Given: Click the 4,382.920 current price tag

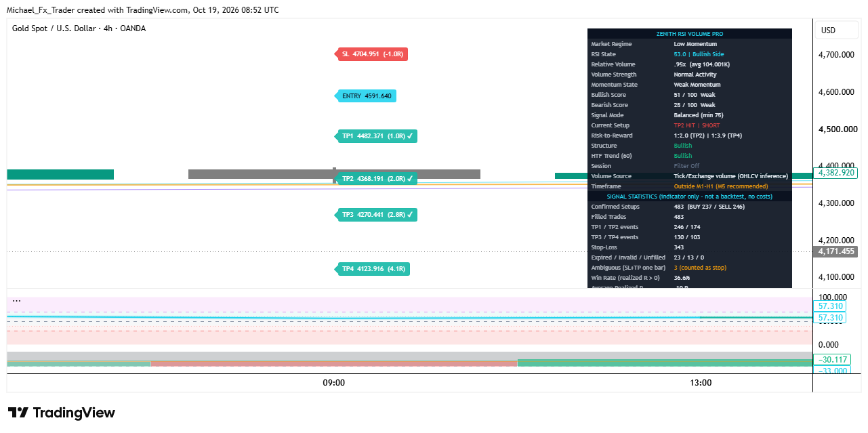Looking at the screenshot, I should click(836, 173).
